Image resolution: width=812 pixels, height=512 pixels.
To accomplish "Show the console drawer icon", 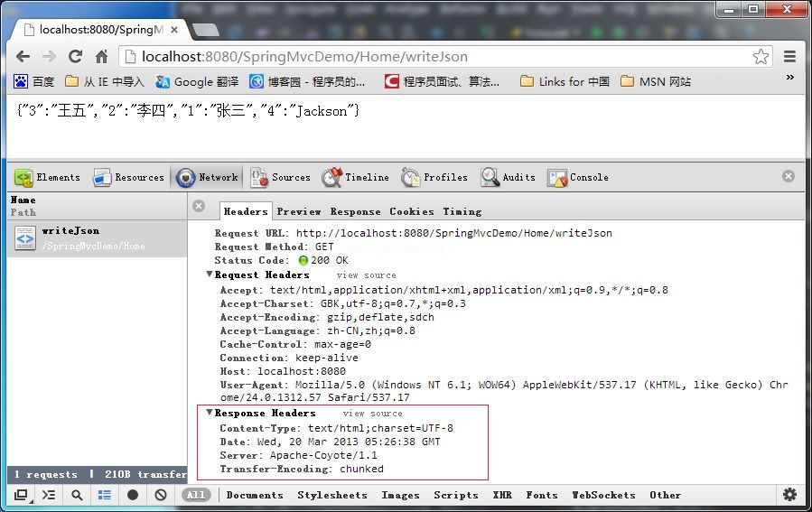I will pyautogui.click(x=49, y=496).
